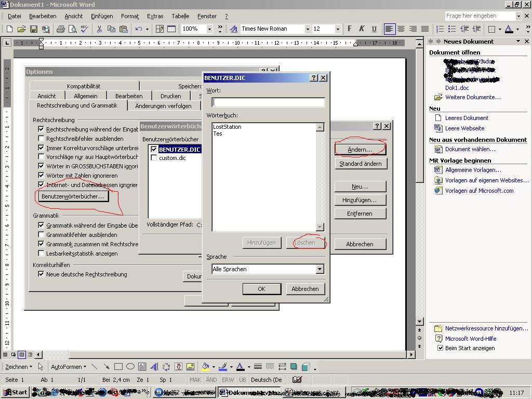Open Weitere Dokumente... link in task pane

pyautogui.click(x=473, y=97)
